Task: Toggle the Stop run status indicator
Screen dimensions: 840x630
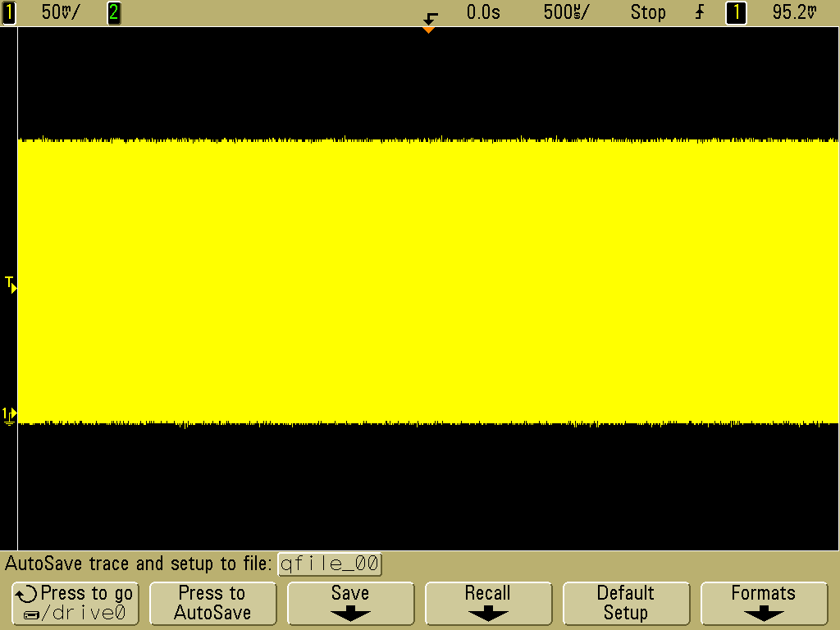Action: (x=647, y=12)
